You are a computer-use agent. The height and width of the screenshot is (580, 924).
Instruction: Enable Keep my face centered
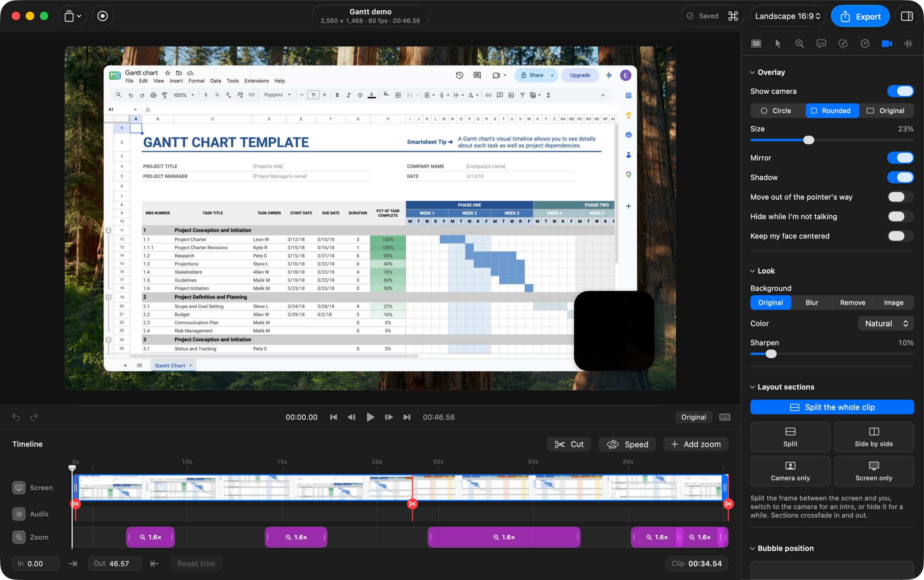(901, 236)
